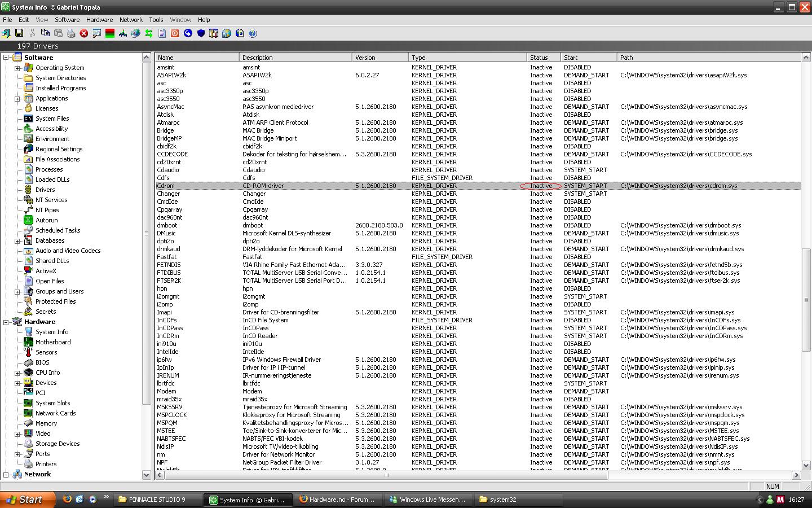Click the Save floppy disk icon

pos(19,33)
